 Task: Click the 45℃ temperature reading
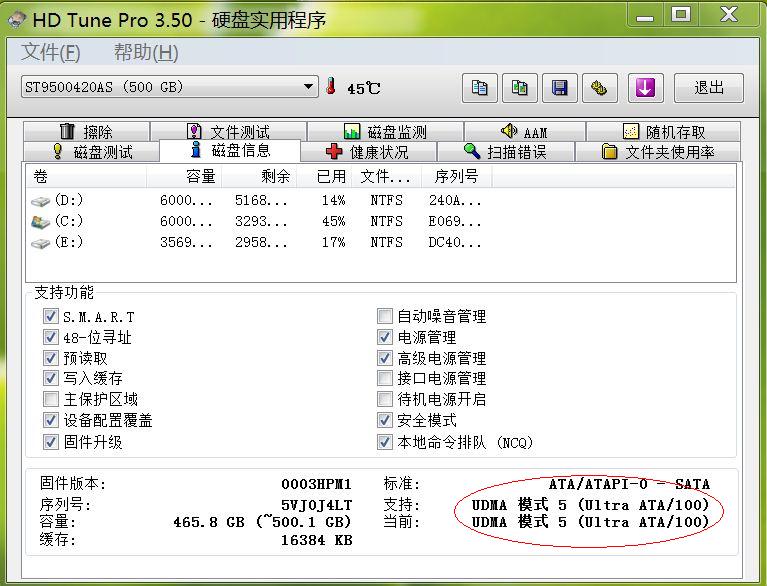[363, 89]
